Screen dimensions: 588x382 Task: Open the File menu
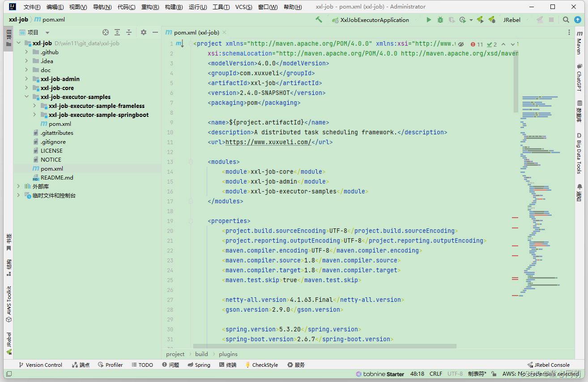point(32,7)
